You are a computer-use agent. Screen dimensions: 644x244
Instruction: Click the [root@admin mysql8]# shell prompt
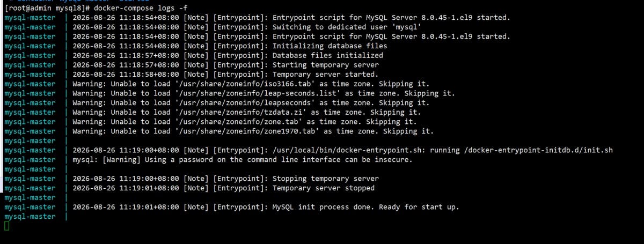(x=48, y=8)
